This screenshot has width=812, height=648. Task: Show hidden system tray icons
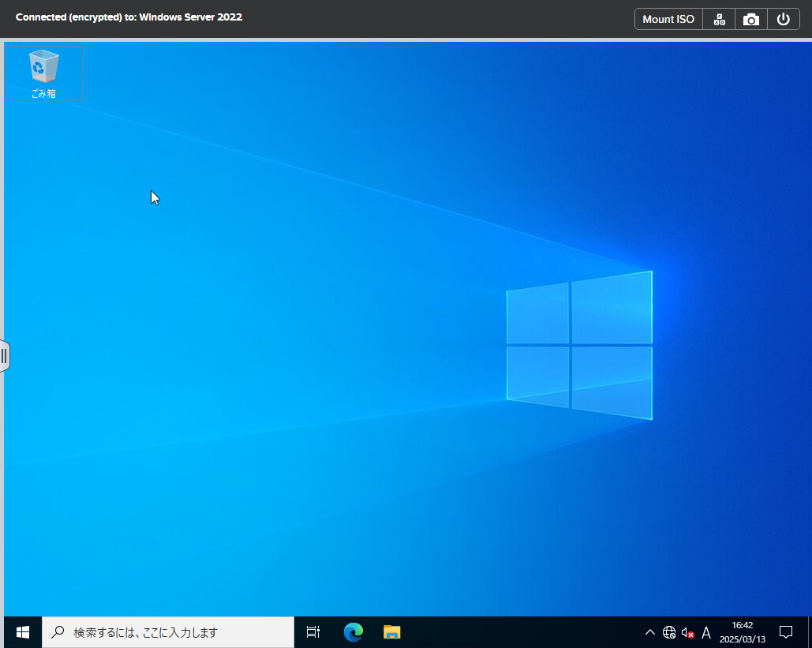click(650, 632)
